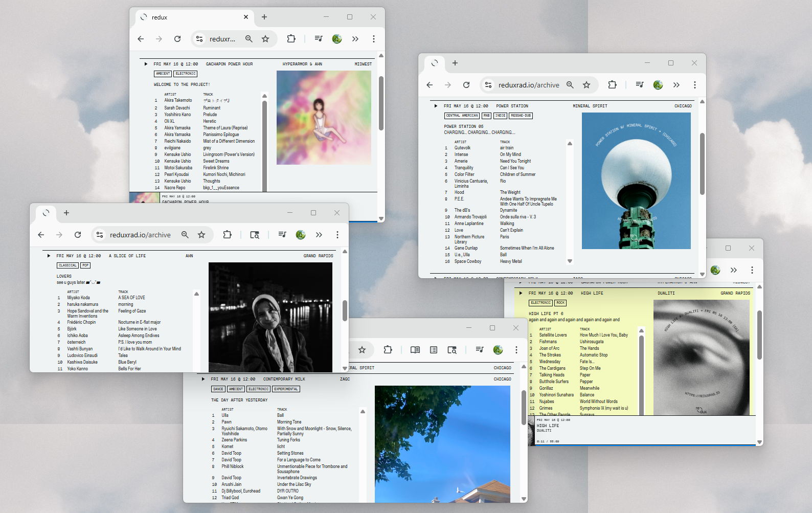This screenshot has width=812, height=513.
Task: Play the A Slice of Life show
Action: coord(49,256)
